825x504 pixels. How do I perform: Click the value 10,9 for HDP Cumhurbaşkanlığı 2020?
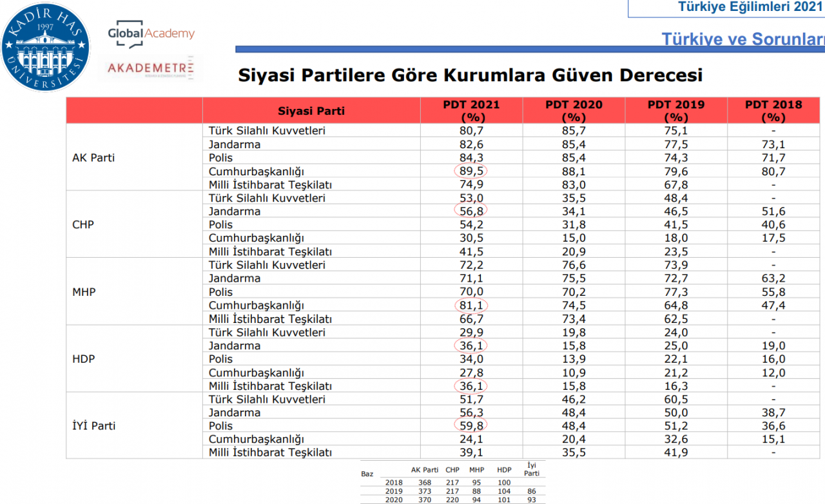574,373
